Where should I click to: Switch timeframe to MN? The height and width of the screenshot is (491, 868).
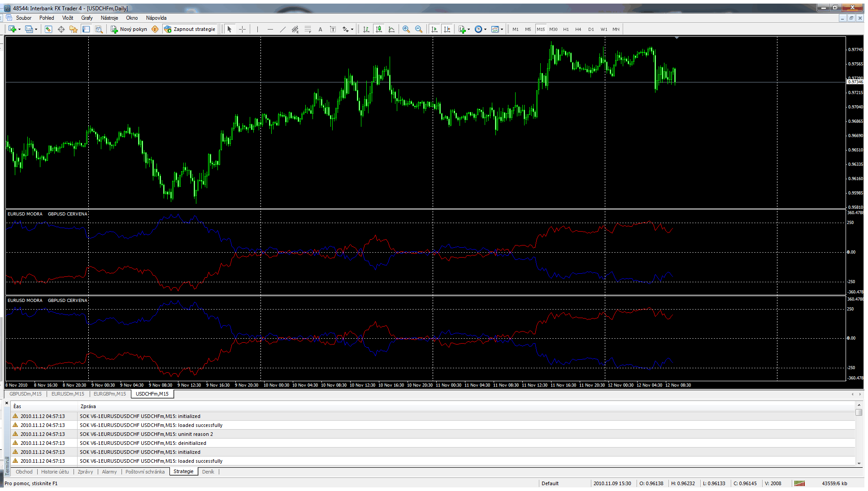(616, 29)
